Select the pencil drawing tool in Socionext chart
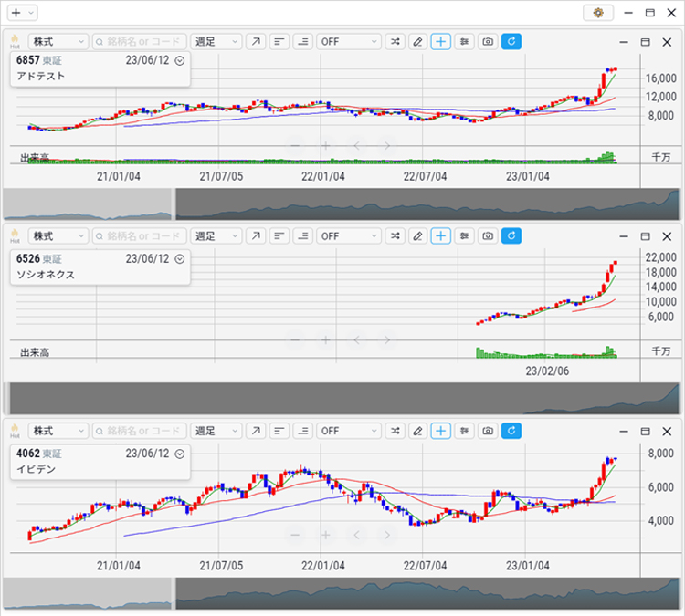The image size is (685, 616). tap(417, 236)
